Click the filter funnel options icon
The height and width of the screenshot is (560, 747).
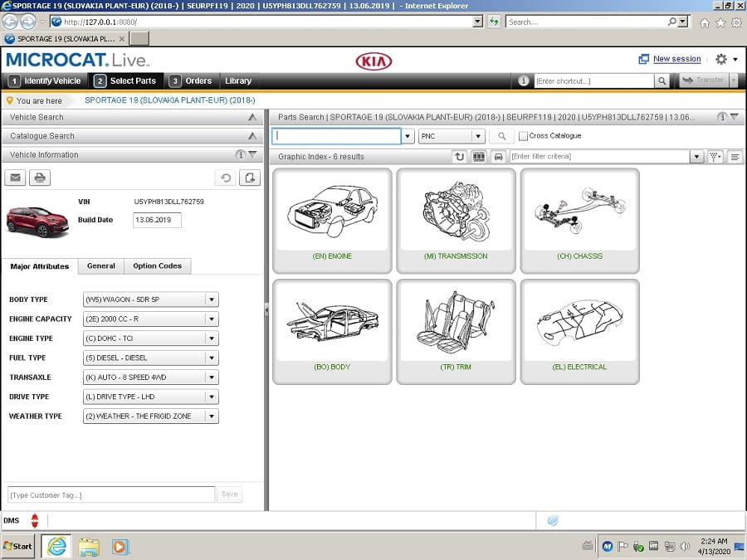[715, 156]
